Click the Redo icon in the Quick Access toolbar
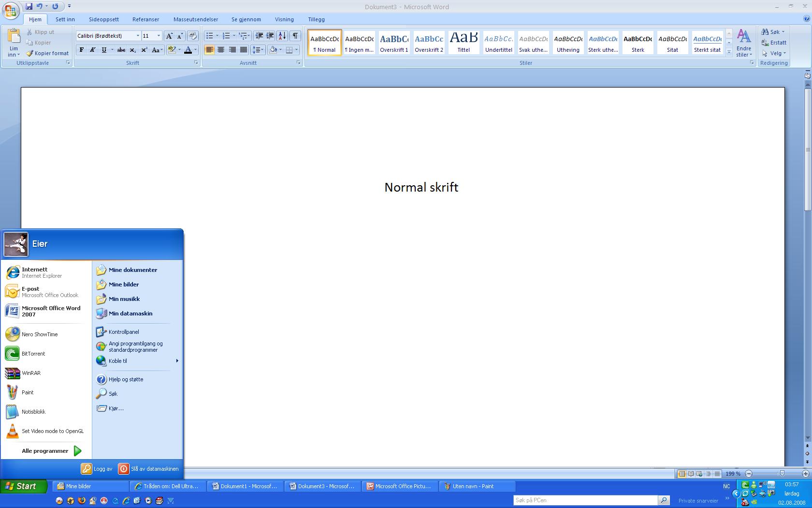812x508 pixels. point(55,6)
